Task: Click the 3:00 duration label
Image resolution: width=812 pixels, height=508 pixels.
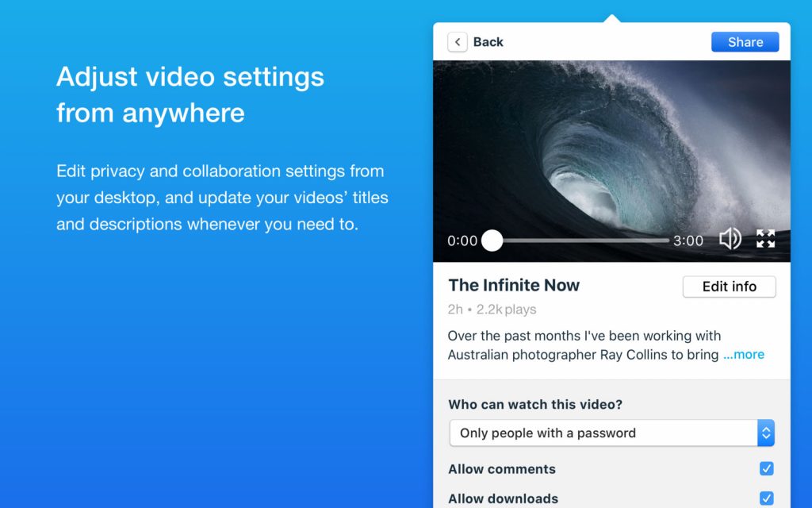Action: point(688,241)
